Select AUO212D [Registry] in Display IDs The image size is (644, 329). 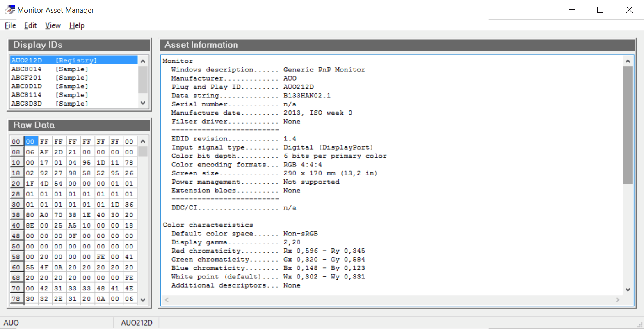pos(74,60)
